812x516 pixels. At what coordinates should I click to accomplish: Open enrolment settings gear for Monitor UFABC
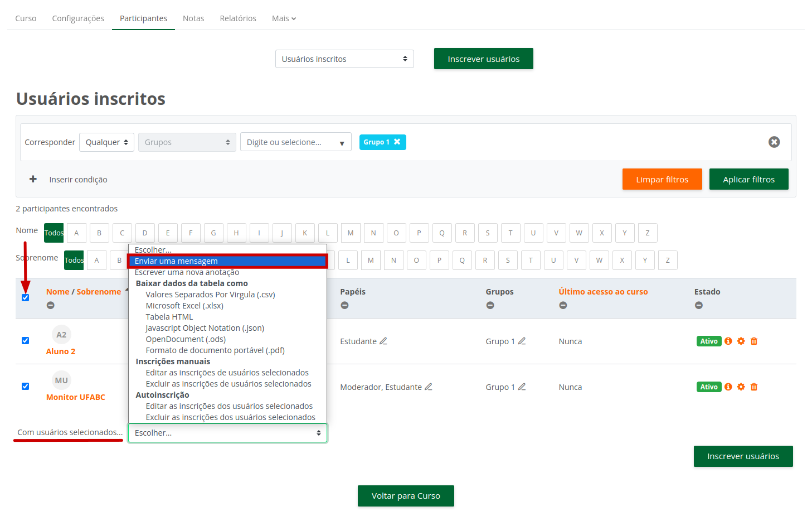[741, 387]
